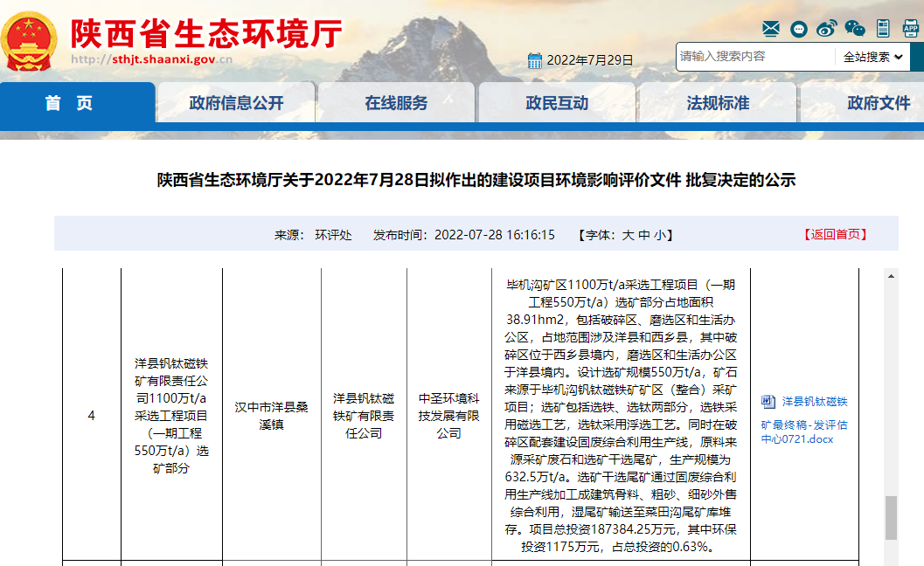
Task: Go to the 首页 tab
Action: 69,103
